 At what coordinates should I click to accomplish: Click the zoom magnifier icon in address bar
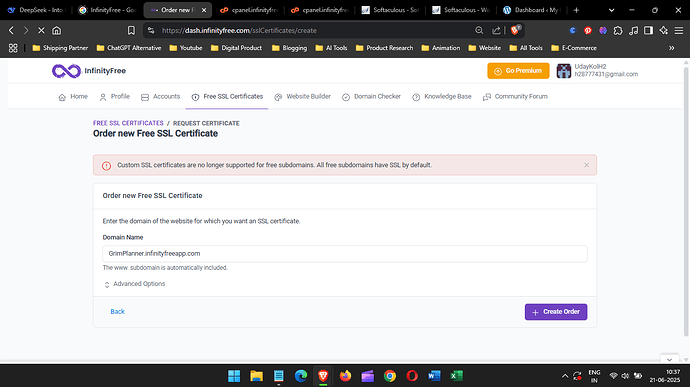pos(479,30)
